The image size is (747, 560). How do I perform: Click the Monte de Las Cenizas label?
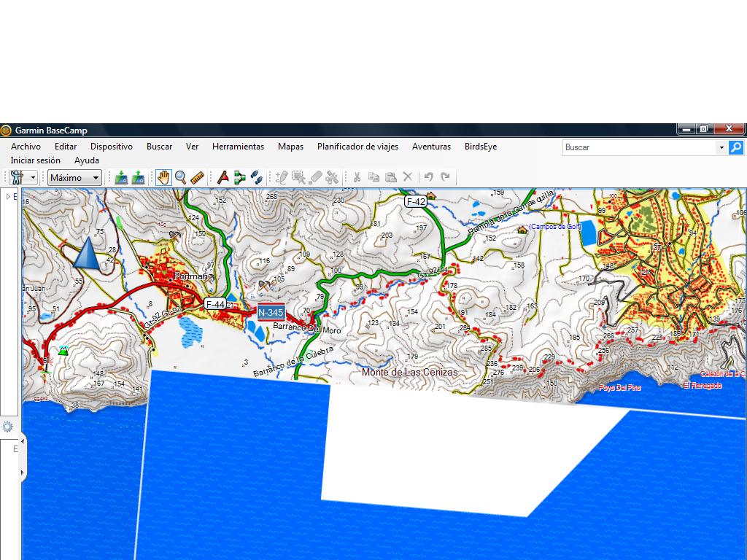coord(410,373)
